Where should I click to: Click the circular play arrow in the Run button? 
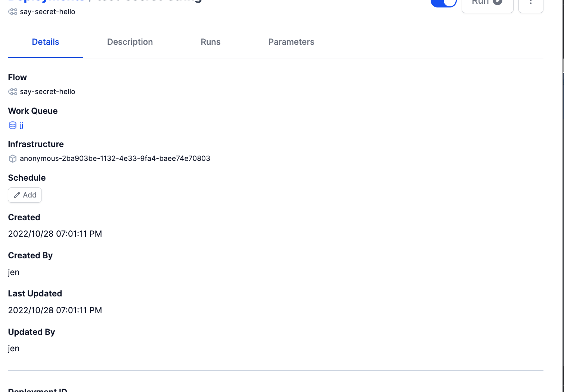coord(497,2)
